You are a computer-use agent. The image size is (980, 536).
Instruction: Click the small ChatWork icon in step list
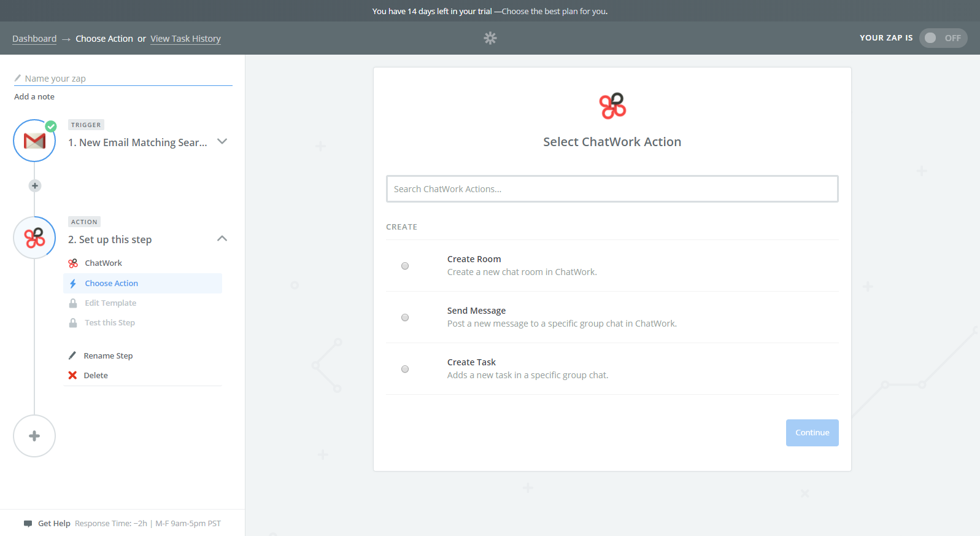click(x=73, y=263)
